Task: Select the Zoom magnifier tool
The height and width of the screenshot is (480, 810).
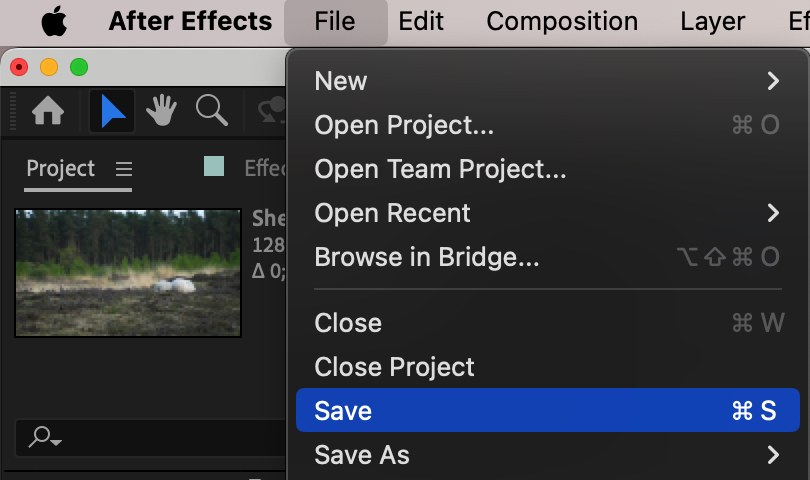Action: 211,111
